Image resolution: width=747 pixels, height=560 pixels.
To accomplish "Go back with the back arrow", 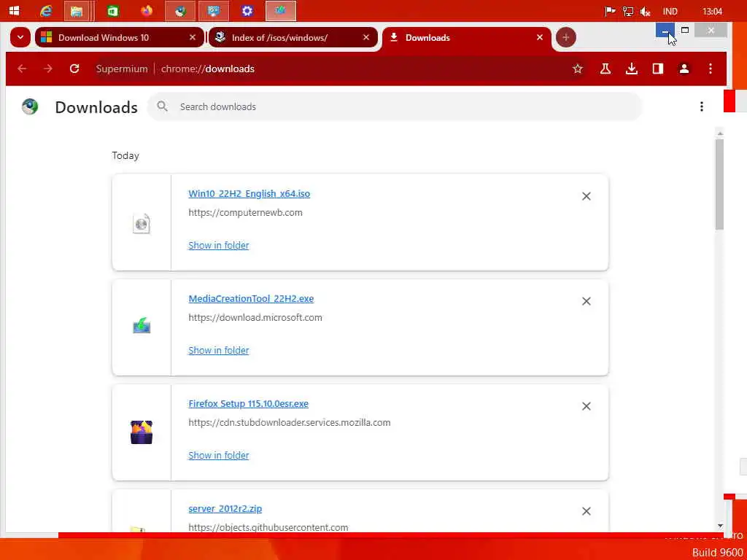I will tap(22, 69).
